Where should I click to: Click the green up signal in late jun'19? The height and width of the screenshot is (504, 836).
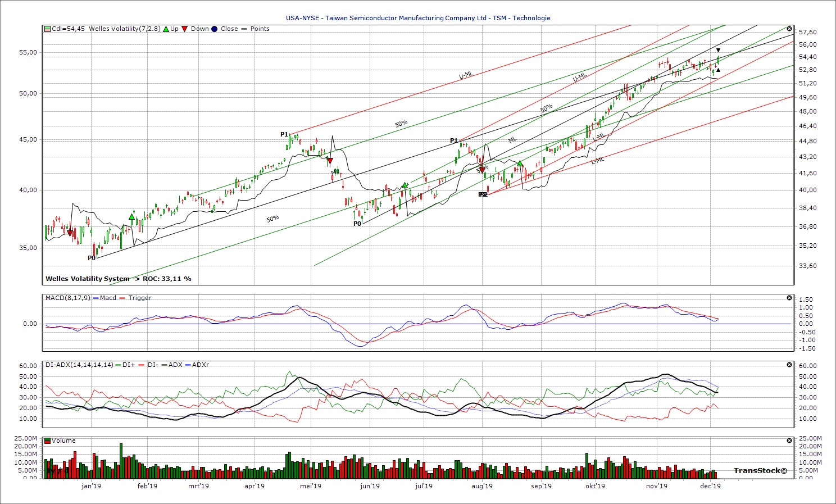[x=405, y=185]
